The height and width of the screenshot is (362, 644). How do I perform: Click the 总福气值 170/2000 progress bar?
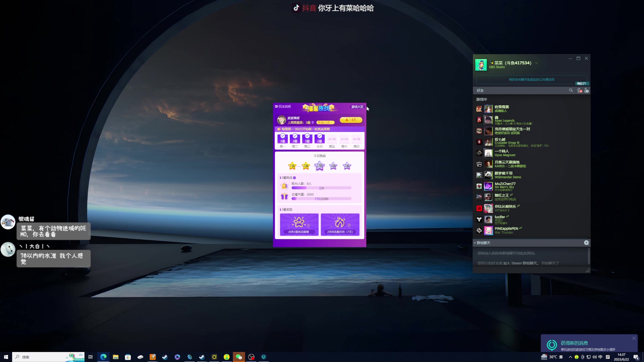tap(321, 199)
